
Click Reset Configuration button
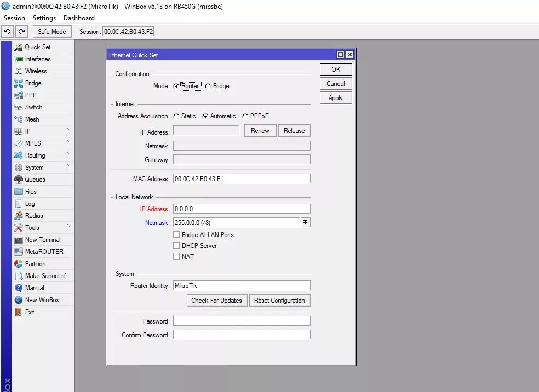click(x=279, y=301)
